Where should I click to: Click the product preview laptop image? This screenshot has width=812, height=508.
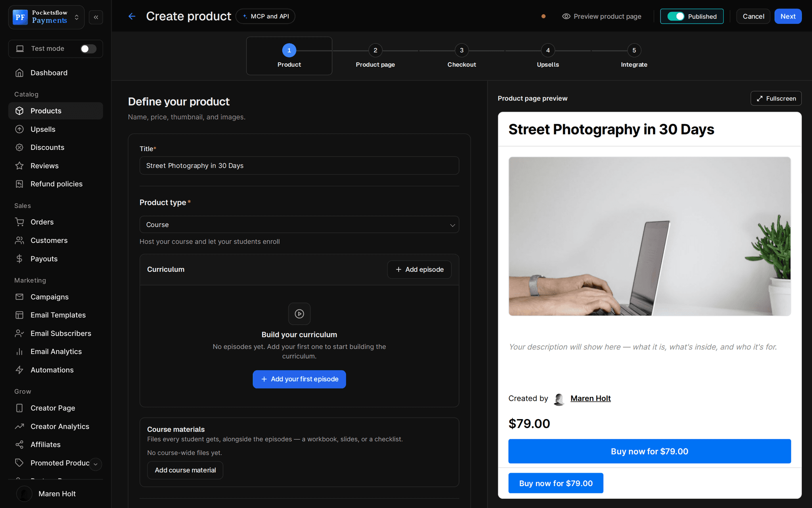[649, 236]
